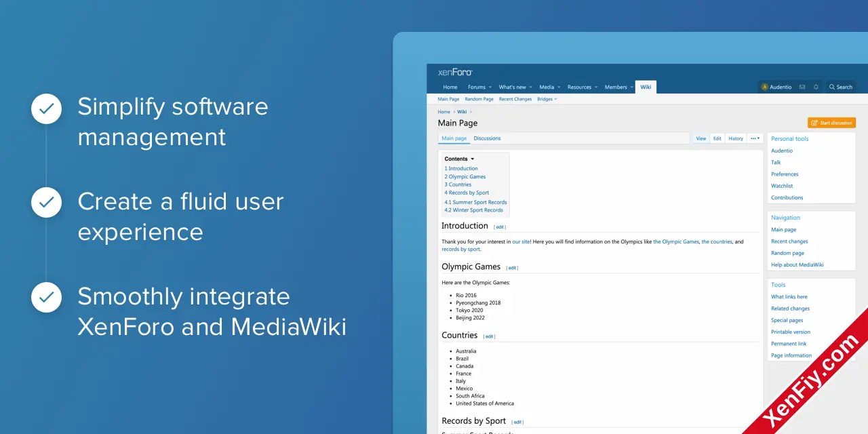This screenshot has width=868, height=434.
Task: Click the 'our site' link
Action: [x=521, y=242]
